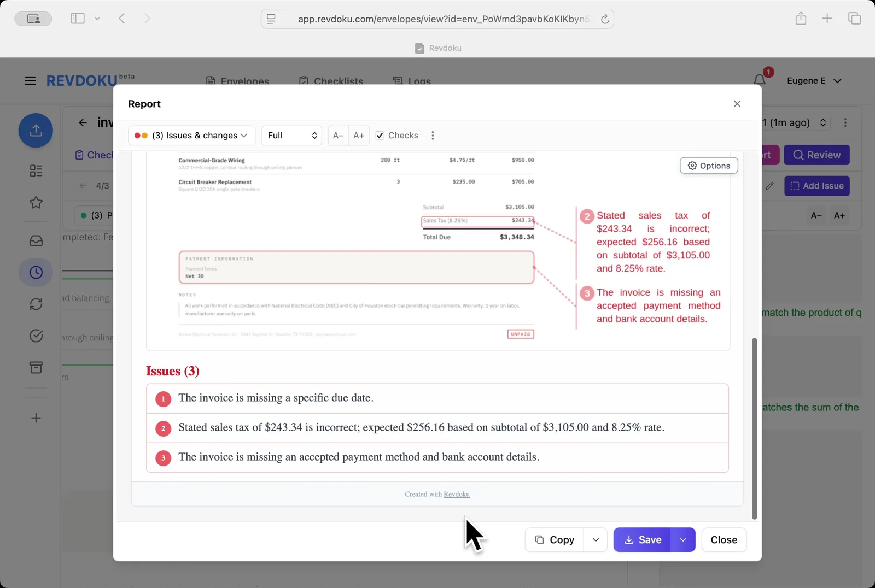
Task: Open the checklist view sidebar icon
Action: [36, 170]
